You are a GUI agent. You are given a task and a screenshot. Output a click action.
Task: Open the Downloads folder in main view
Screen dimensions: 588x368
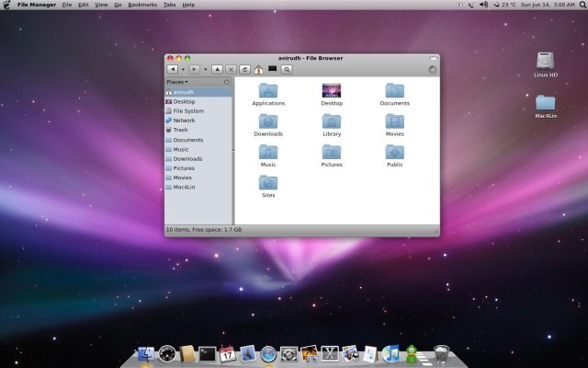pyautogui.click(x=268, y=122)
